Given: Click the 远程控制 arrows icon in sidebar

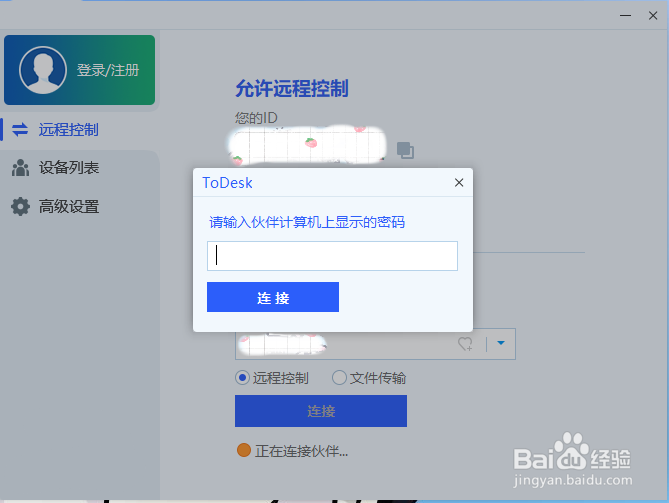Looking at the screenshot, I should point(20,130).
